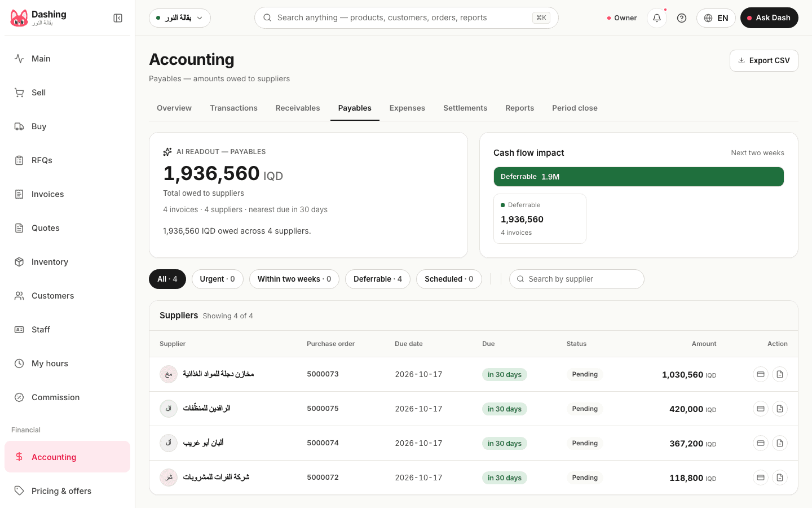Open the help question-mark icon
Screen dimensions: 812x508
point(682,18)
